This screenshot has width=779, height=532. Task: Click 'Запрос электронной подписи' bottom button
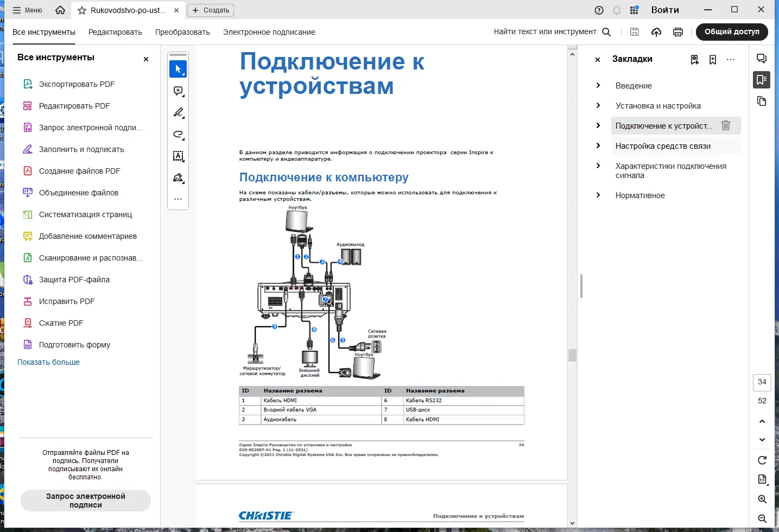(x=86, y=501)
